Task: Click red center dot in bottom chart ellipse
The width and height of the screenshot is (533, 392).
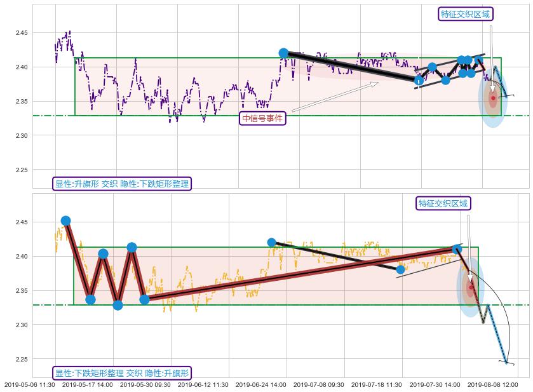Action: click(471, 287)
